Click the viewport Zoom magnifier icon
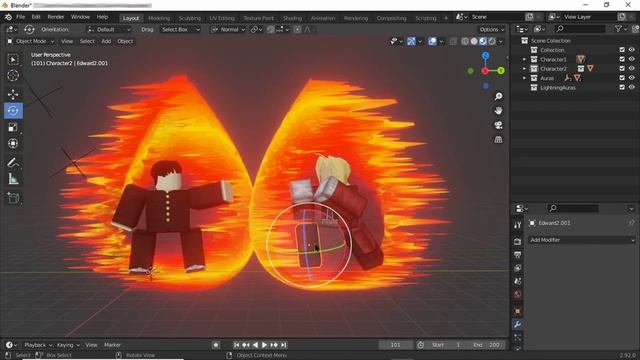 [x=498, y=96]
